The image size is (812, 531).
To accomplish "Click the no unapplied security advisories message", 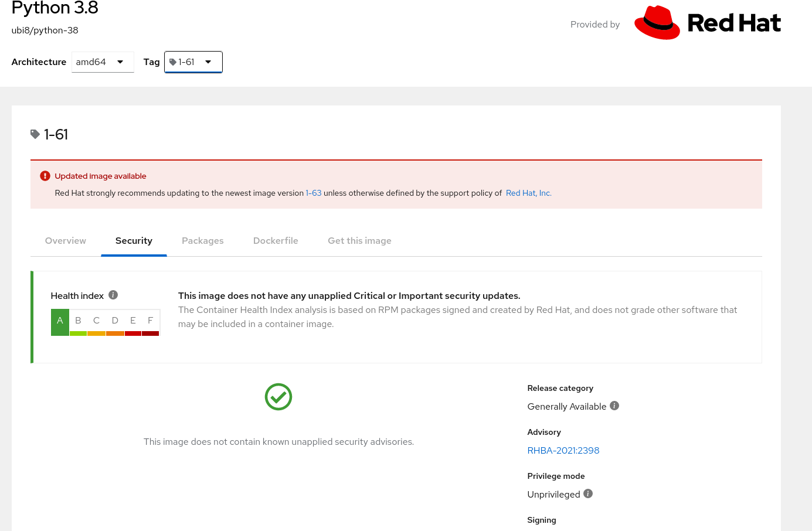I will tap(279, 442).
